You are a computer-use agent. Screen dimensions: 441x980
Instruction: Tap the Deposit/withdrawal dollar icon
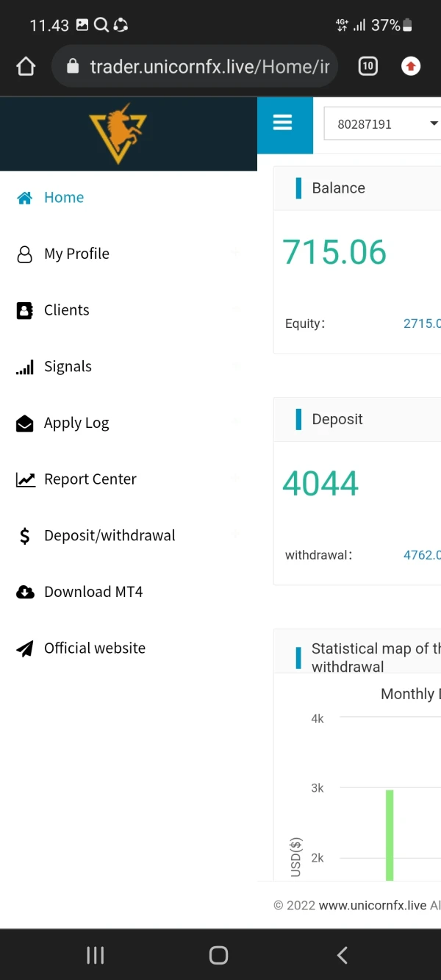click(25, 536)
